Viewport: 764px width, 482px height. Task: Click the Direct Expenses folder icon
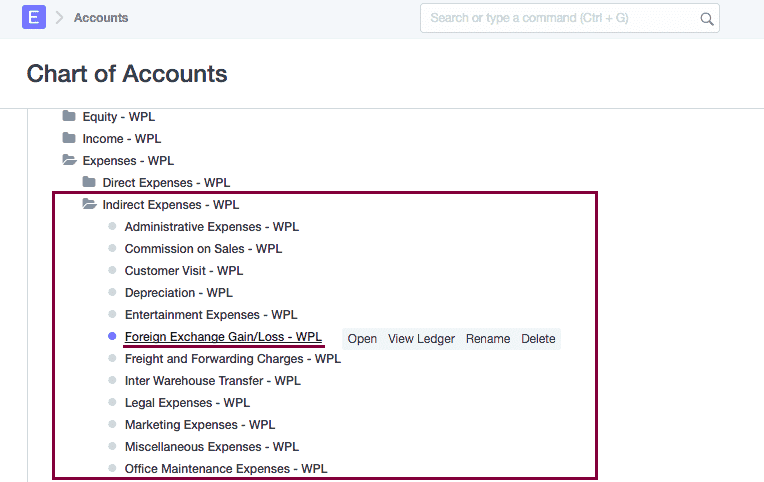point(89,182)
